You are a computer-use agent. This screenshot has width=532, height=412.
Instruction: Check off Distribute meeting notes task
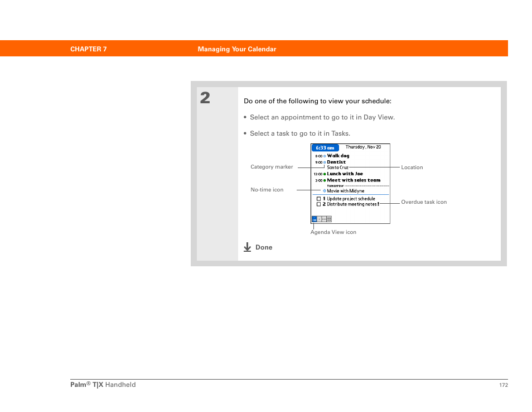[318, 204]
